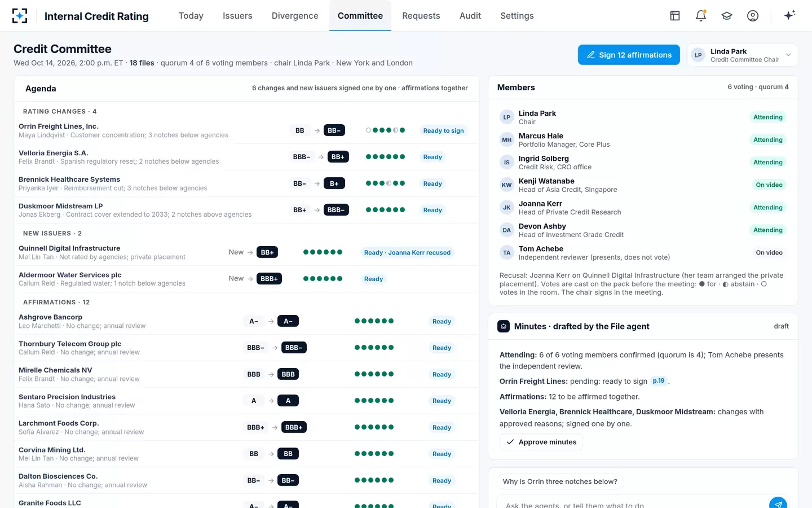
Task: Click the 'Ready to sign' status for Orrin Freight
Action: click(x=444, y=130)
